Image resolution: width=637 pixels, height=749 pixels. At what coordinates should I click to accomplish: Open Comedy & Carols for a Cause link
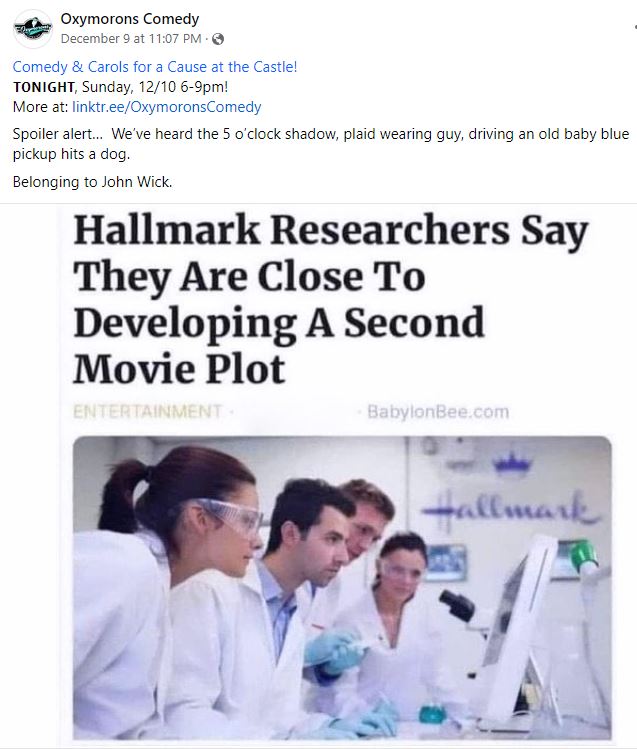tap(155, 67)
